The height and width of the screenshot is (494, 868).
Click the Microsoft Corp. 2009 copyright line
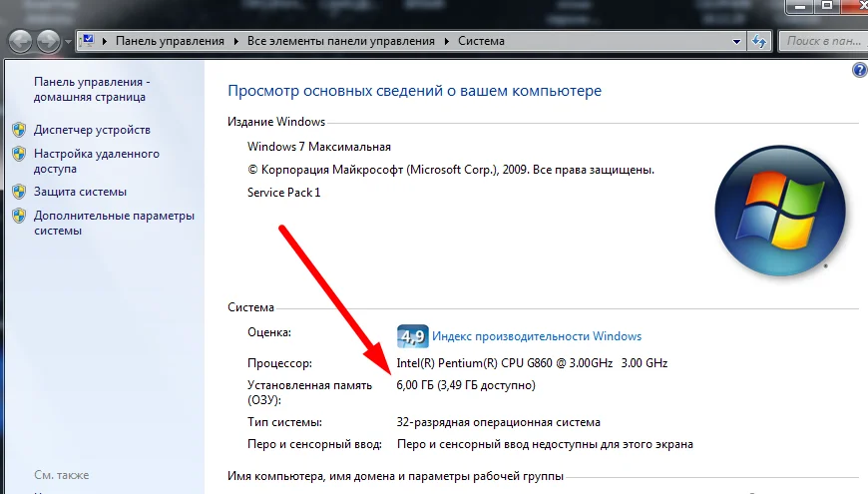coord(451,170)
